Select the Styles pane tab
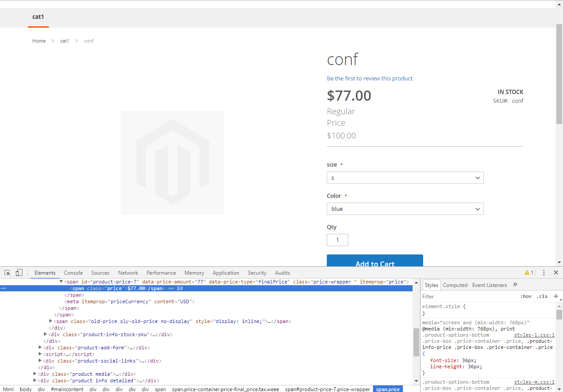This screenshot has height=392, width=563. [x=431, y=285]
